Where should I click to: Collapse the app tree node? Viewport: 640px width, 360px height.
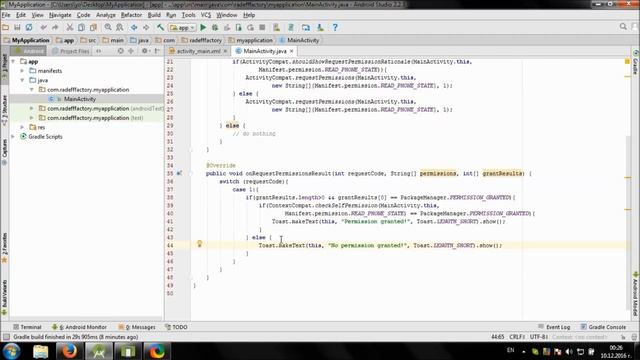coord(13,62)
